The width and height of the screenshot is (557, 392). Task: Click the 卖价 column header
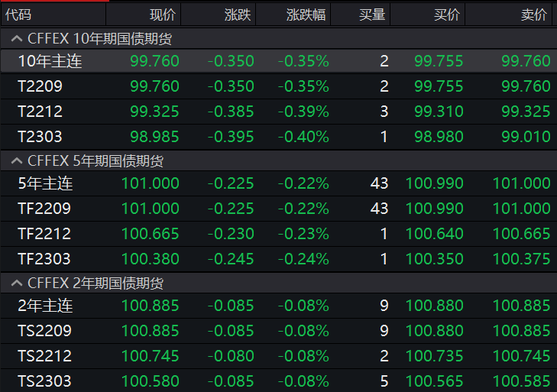click(x=533, y=15)
